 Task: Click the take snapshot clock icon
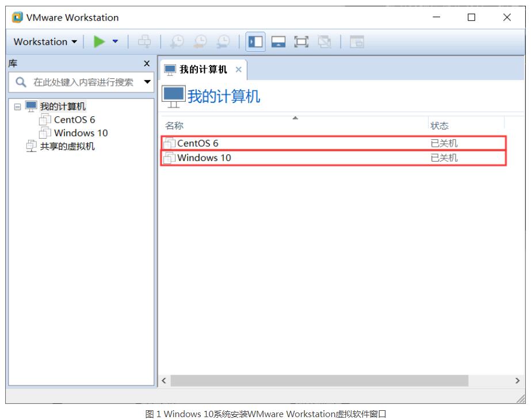(178, 41)
